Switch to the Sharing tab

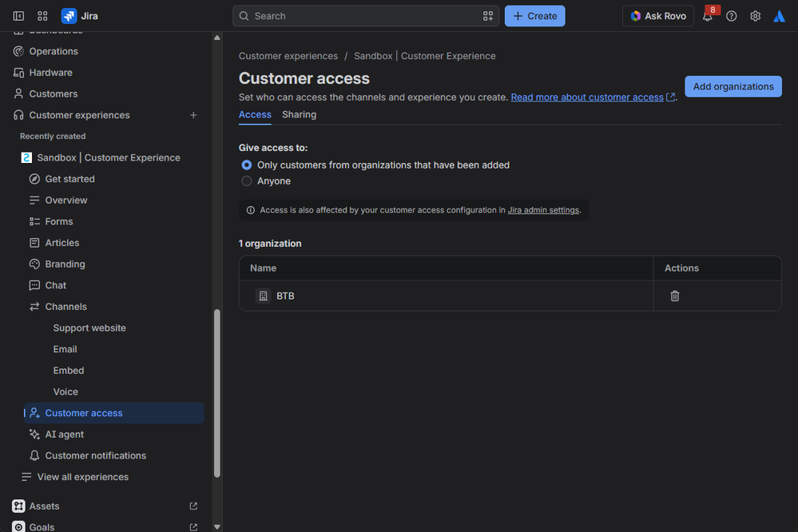point(300,115)
